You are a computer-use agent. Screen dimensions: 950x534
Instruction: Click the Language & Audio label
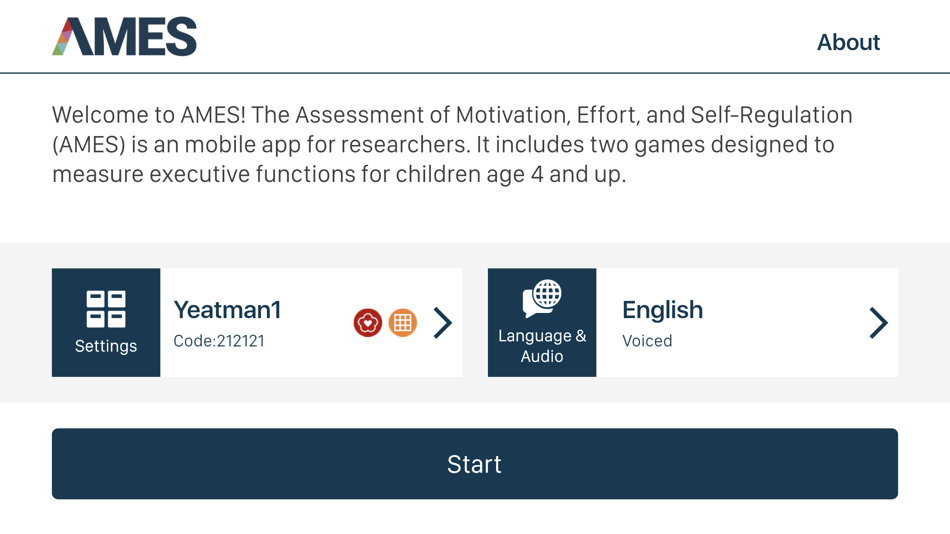coord(542,346)
